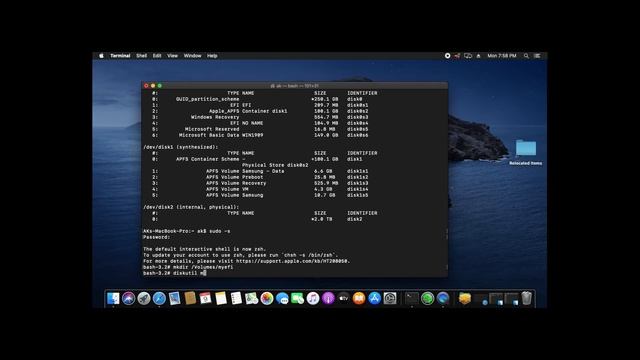640x360 pixels.
Task: Click the 'Microsoft Basic Data WIN1909' row
Action: (x=260, y=135)
